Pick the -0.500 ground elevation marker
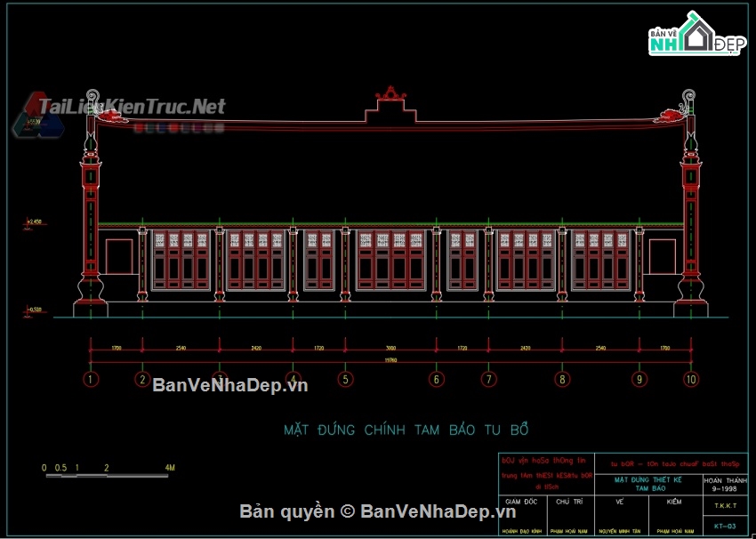 [36, 310]
